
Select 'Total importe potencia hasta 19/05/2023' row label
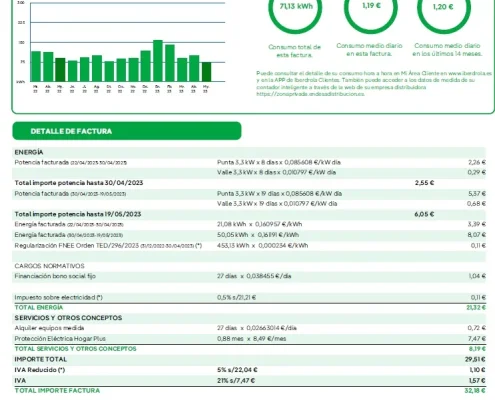[x=78, y=214]
